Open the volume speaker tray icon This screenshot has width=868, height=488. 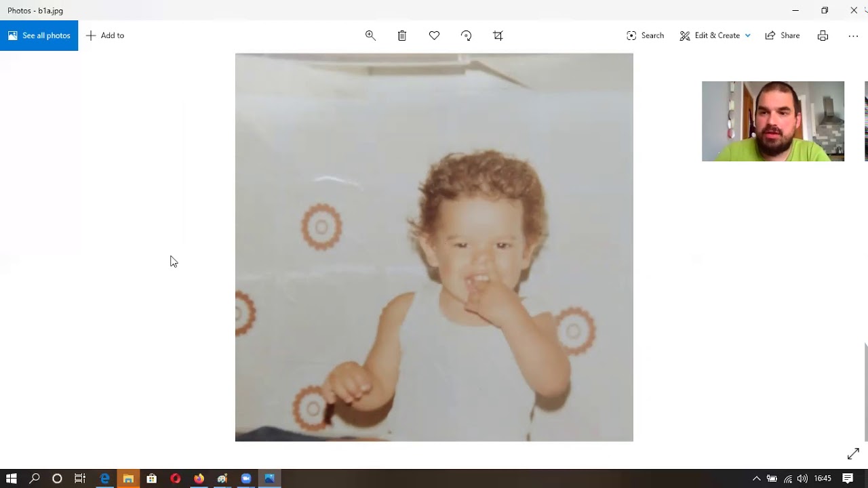(x=802, y=479)
